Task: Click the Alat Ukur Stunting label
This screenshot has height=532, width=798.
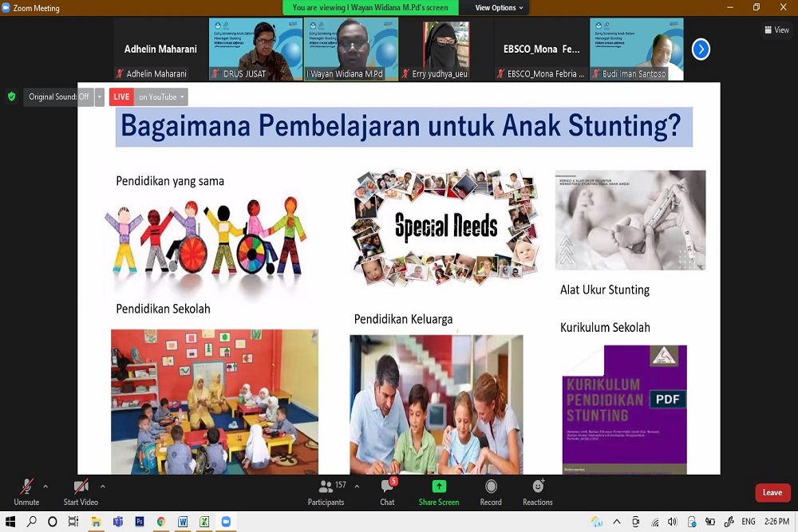Action: [x=605, y=290]
